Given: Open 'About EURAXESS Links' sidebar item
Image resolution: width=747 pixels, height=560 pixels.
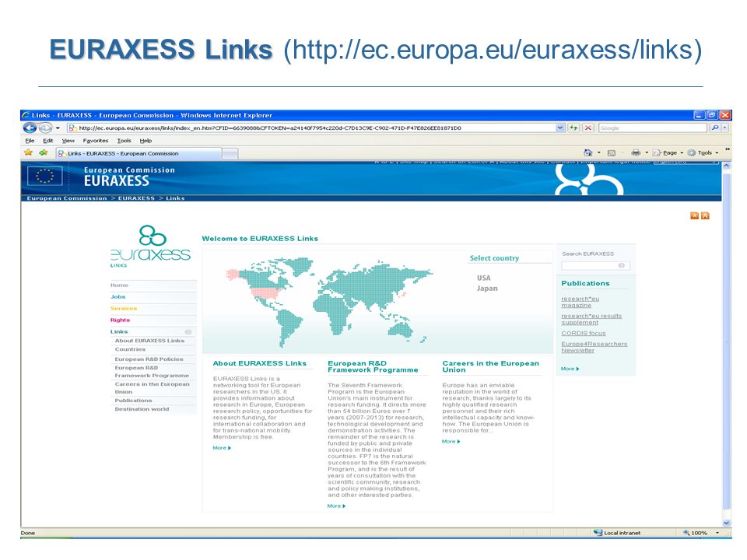Looking at the screenshot, I should point(149,341).
